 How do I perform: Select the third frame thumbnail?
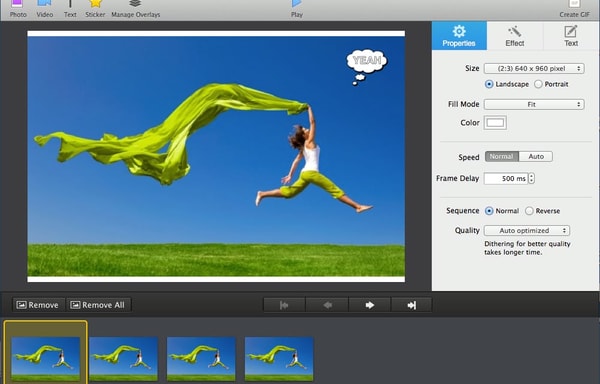point(201,359)
